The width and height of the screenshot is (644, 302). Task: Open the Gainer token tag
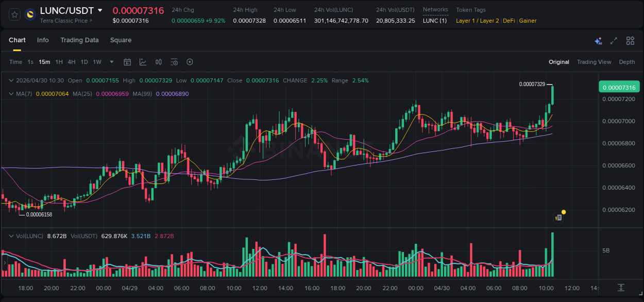tap(528, 21)
